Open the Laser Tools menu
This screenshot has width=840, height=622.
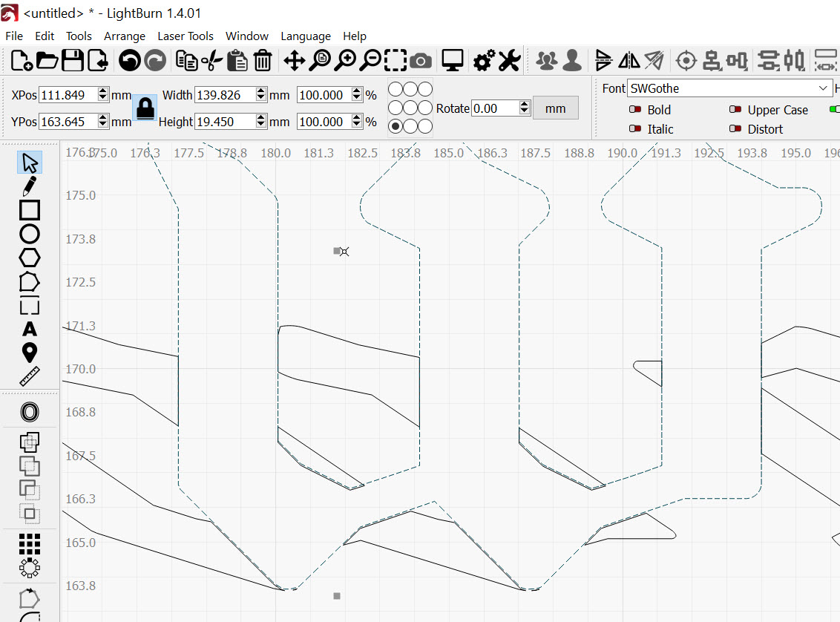point(186,36)
